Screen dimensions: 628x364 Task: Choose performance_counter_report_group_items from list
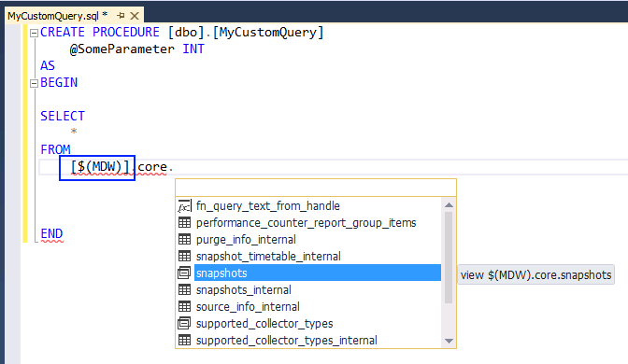(x=306, y=223)
